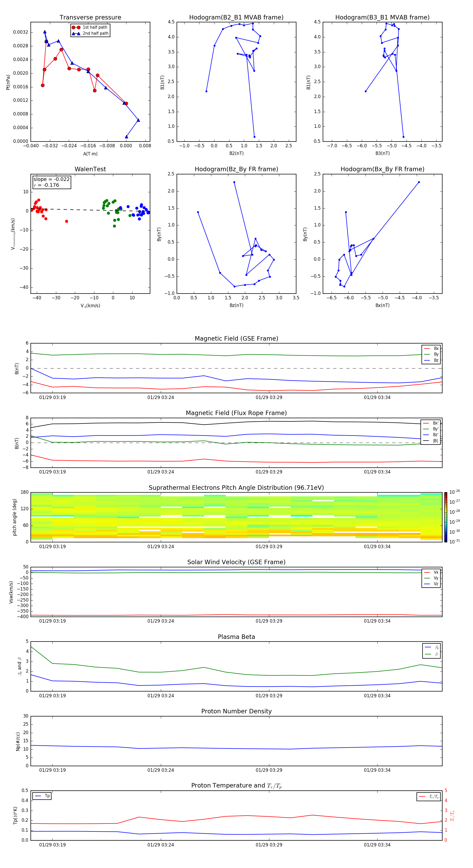
Task: Click the '1st half path' legend entry
Action: (90, 27)
